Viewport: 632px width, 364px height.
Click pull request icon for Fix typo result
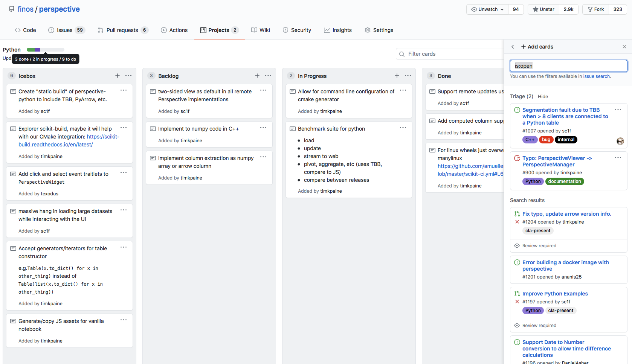[x=517, y=214]
